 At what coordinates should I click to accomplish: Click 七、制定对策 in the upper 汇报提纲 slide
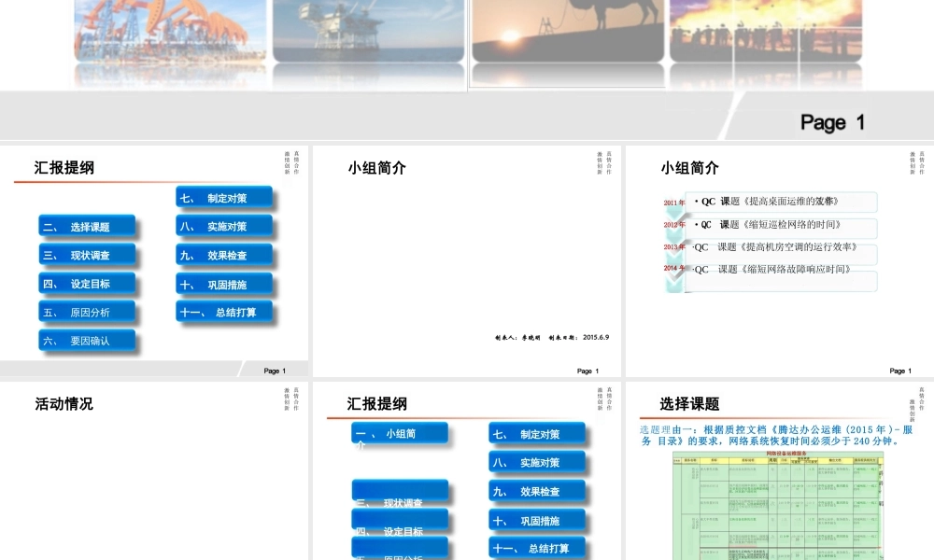[224, 198]
